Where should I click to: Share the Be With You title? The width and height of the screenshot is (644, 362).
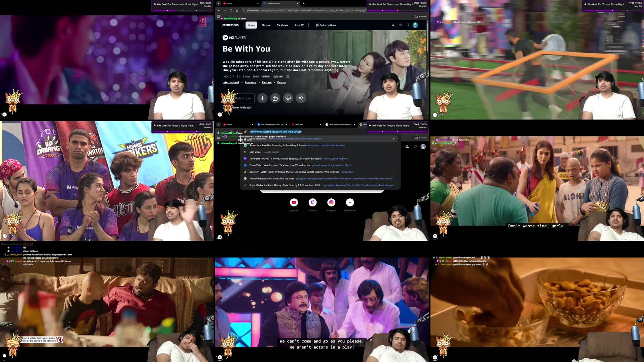point(301,98)
